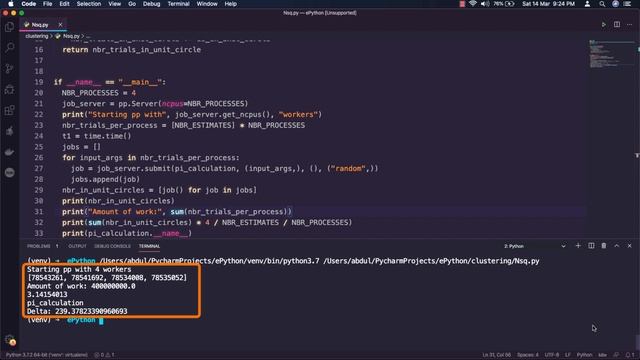640x360 pixels.
Task: Click the 'clustering' breadcrumb
Action: pos(36,36)
